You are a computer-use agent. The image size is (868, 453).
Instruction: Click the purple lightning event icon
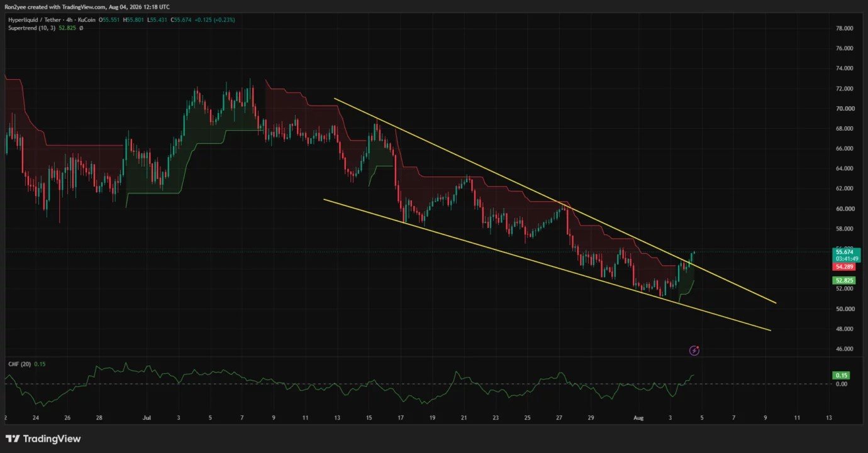click(x=694, y=351)
